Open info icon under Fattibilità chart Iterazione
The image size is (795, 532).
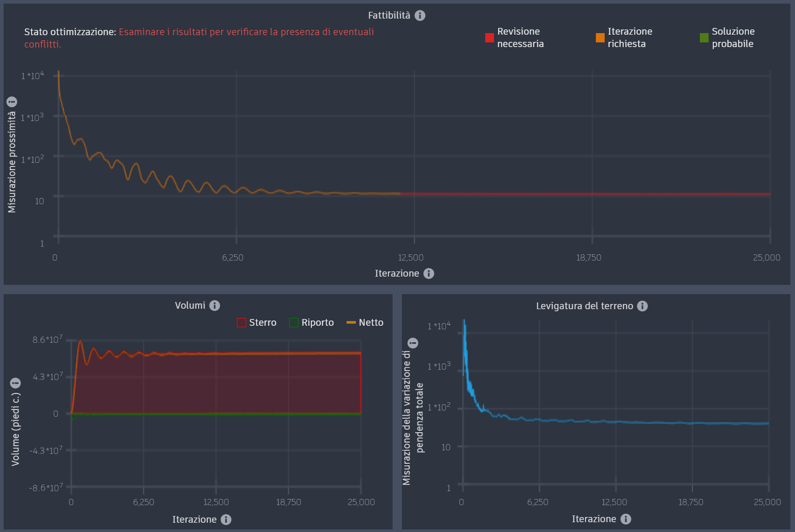click(429, 273)
